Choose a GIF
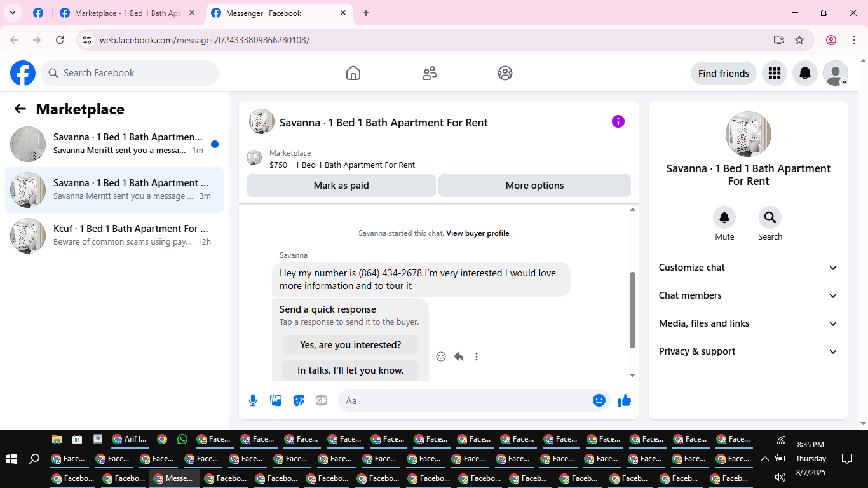868x488 pixels. [322, 400]
